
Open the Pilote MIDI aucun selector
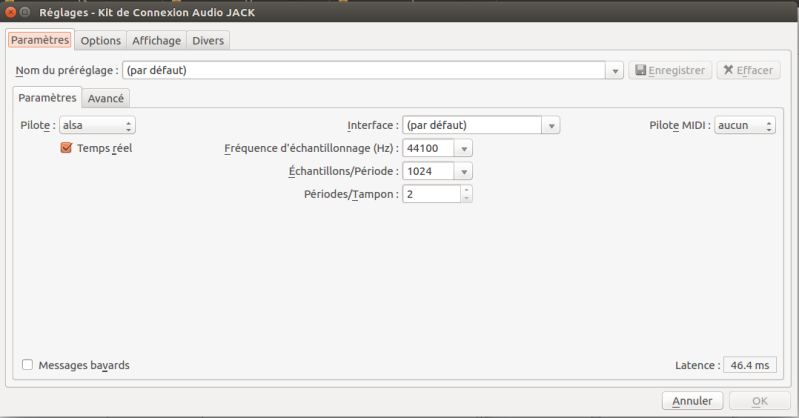tap(744, 125)
